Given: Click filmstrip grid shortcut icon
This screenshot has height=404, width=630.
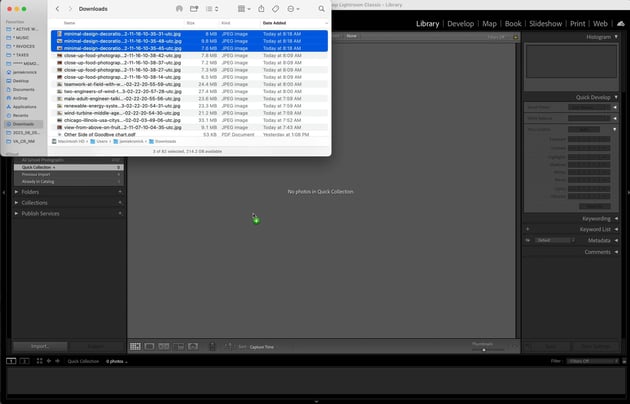Looking at the screenshot, I should [39, 361].
